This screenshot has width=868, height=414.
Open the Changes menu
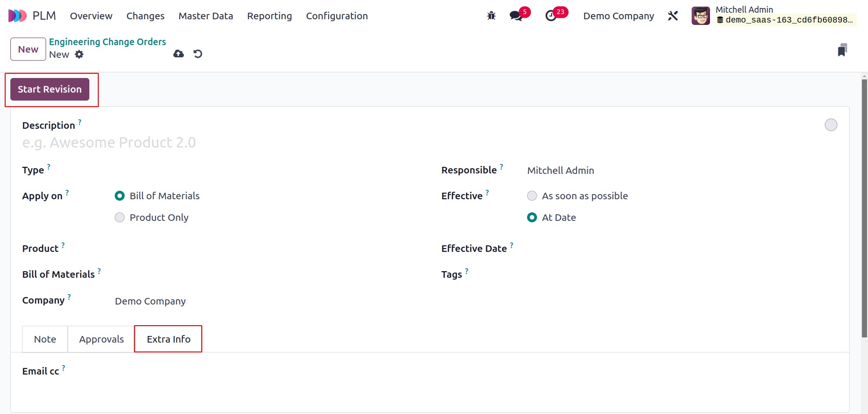pyautogui.click(x=145, y=16)
